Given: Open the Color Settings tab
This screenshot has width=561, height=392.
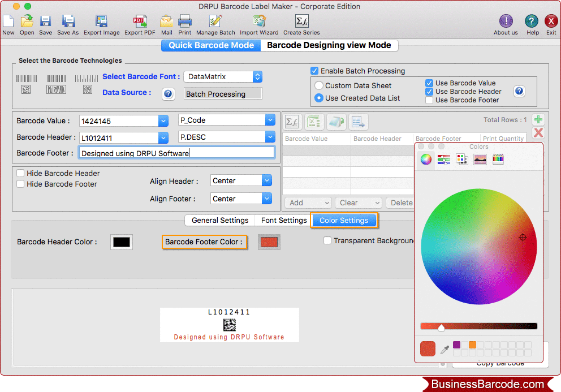Looking at the screenshot, I should click(x=344, y=220).
